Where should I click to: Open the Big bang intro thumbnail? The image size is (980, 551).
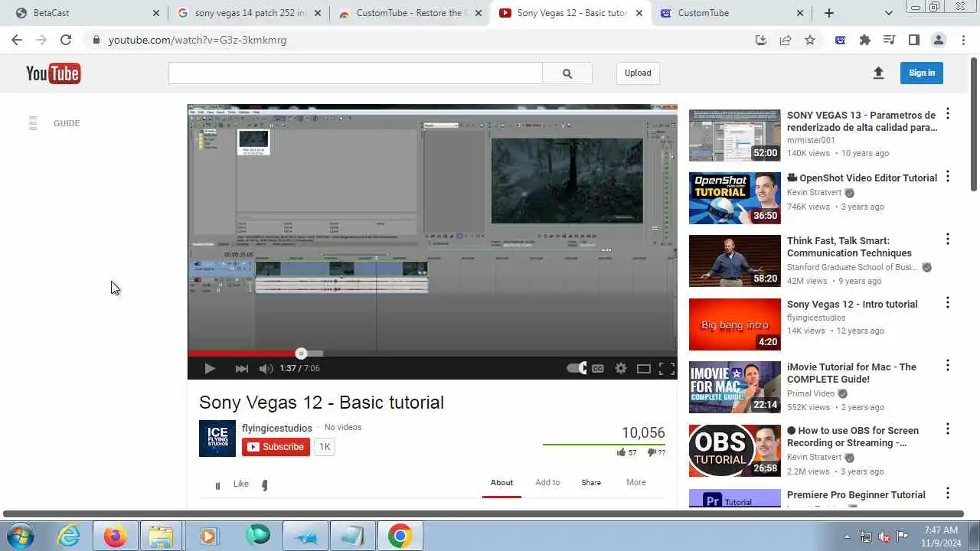[735, 324]
